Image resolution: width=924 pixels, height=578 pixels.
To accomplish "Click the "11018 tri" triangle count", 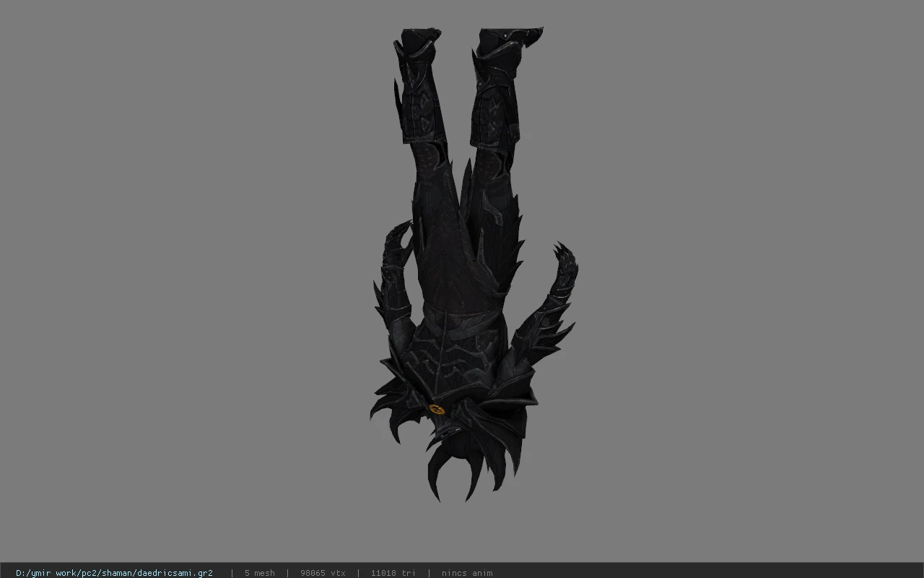I will coord(393,573).
